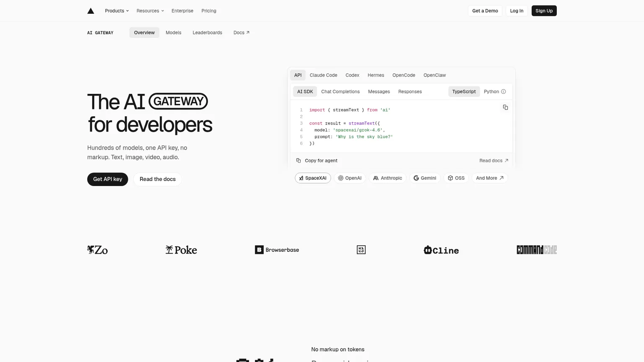Switch to the Codex tab
644x362 pixels.
click(352, 75)
